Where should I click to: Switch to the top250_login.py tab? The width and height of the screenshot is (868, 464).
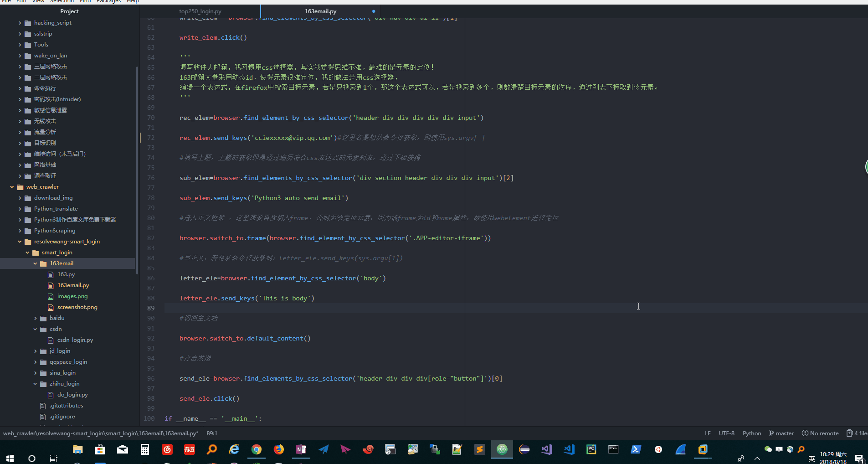tap(200, 11)
